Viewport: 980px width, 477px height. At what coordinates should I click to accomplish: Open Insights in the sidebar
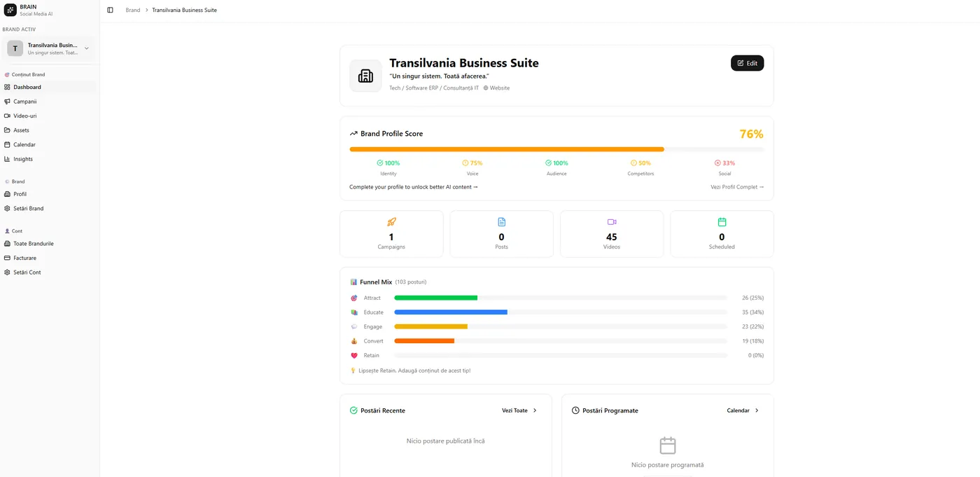pos(48,159)
